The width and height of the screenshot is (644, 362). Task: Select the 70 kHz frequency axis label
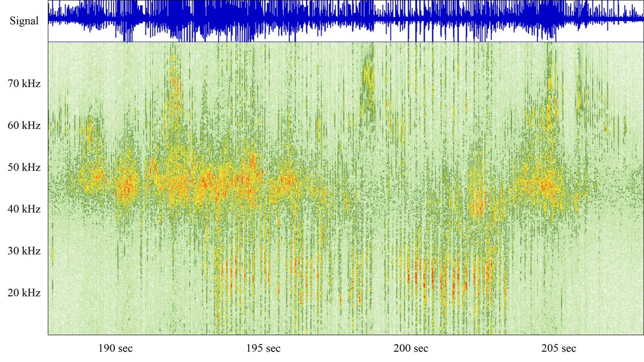[24, 84]
